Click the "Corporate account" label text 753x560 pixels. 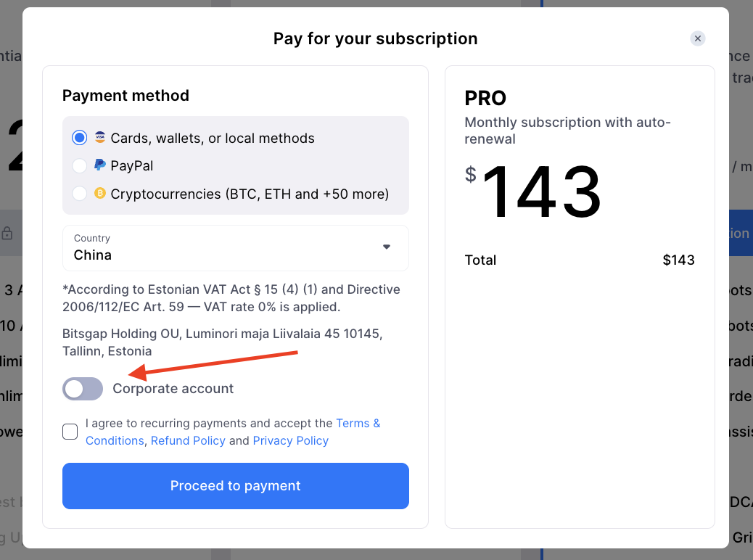click(x=173, y=389)
